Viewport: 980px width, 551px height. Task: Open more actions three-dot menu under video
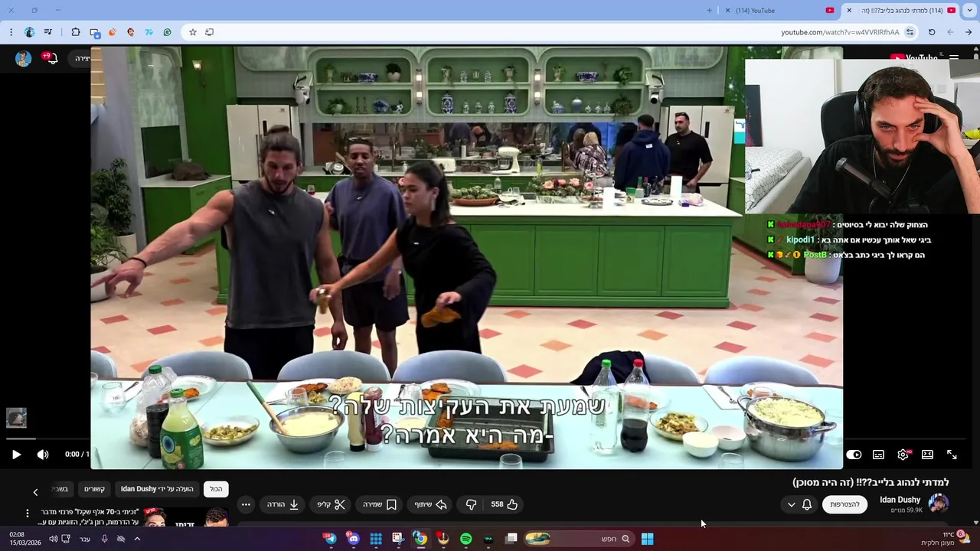(x=246, y=504)
